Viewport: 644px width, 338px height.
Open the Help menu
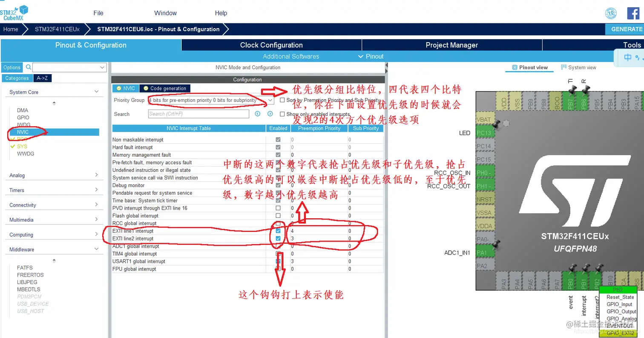[x=221, y=13]
